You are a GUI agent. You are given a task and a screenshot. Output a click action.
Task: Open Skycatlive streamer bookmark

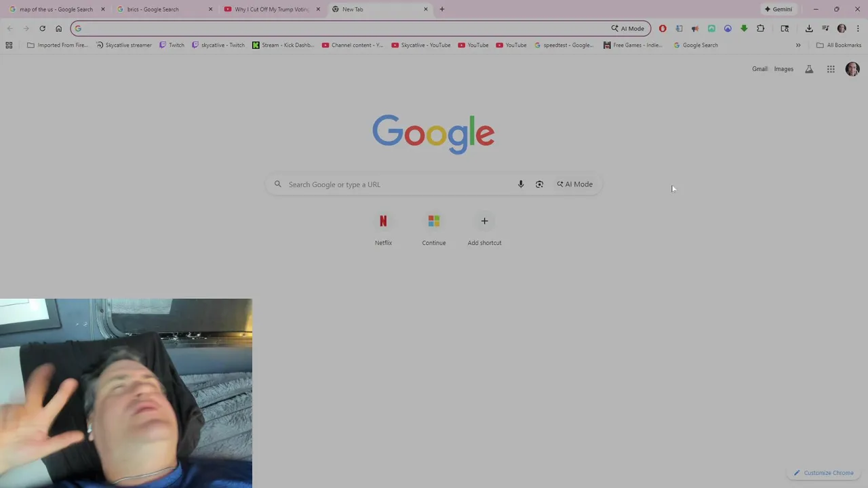pos(123,45)
